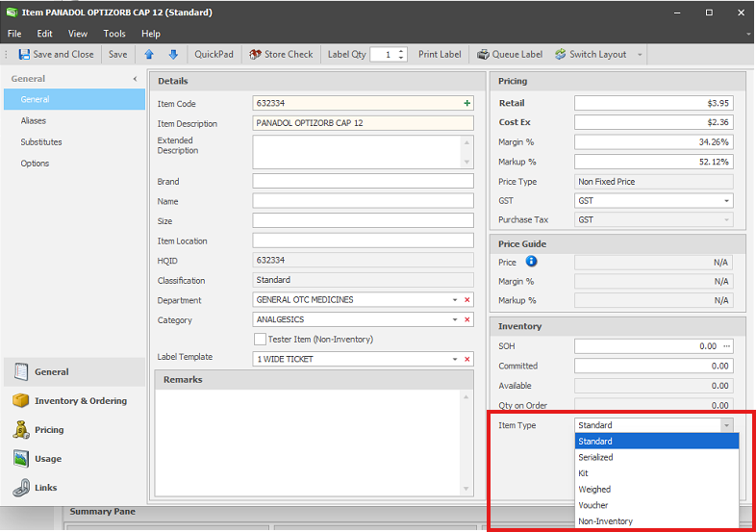Image resolution: width=756 pixels, height=532 pixels.
Task: Select Standard in Item Type list
Action: click(x=657, y=442)
